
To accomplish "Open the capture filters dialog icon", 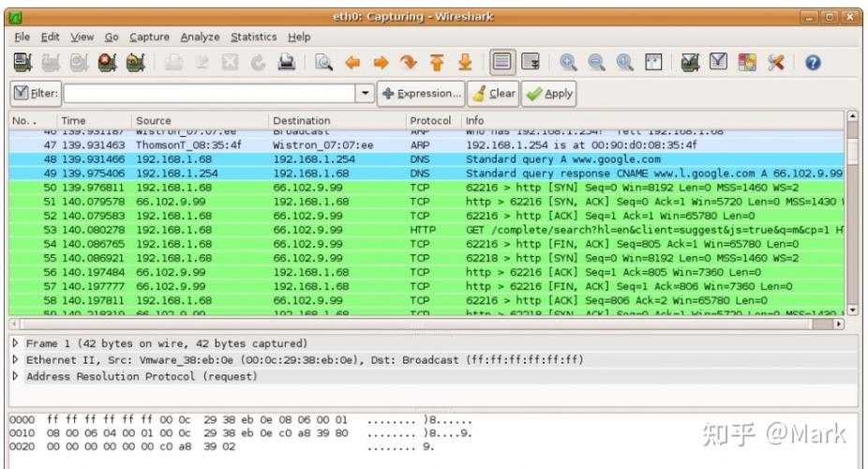I will (690, 62).
